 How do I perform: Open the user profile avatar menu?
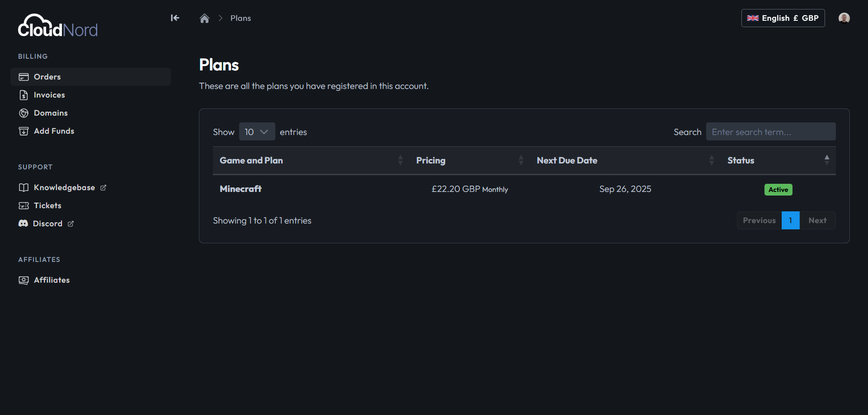point(844,18)
